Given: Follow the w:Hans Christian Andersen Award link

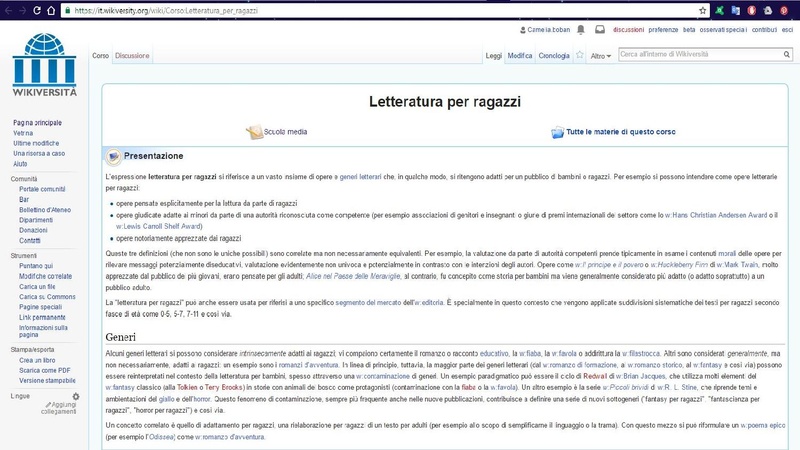Looking at the screenshot, I should point(716,215).
